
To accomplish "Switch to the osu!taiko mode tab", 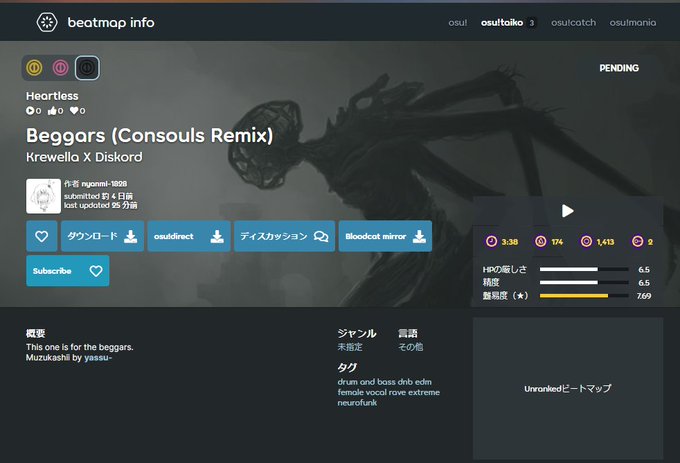I will (x=502, y=23).
